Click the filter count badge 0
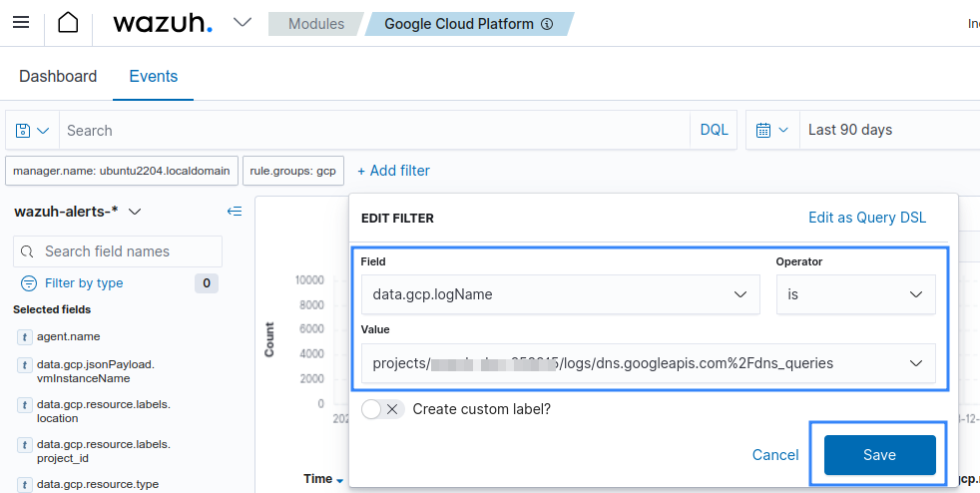This screenshot has width=980, height=493. click(207, 283)
